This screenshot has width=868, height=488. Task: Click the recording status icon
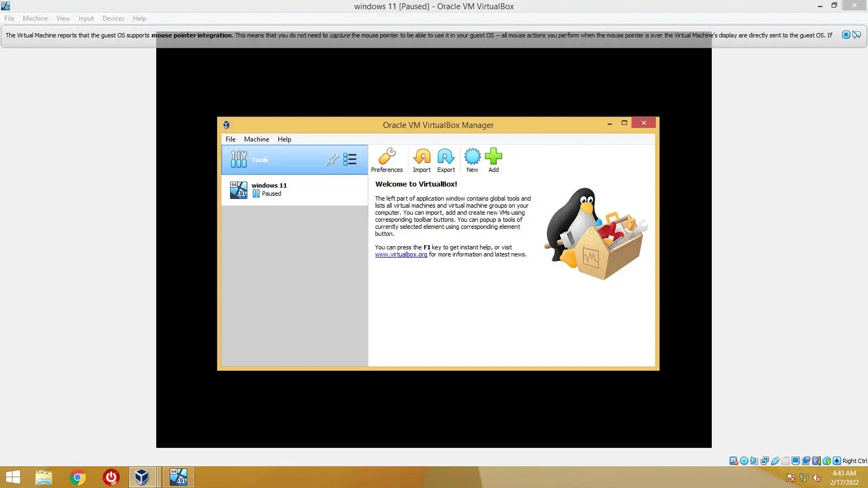pyautogui.click(x=806, y=461)
